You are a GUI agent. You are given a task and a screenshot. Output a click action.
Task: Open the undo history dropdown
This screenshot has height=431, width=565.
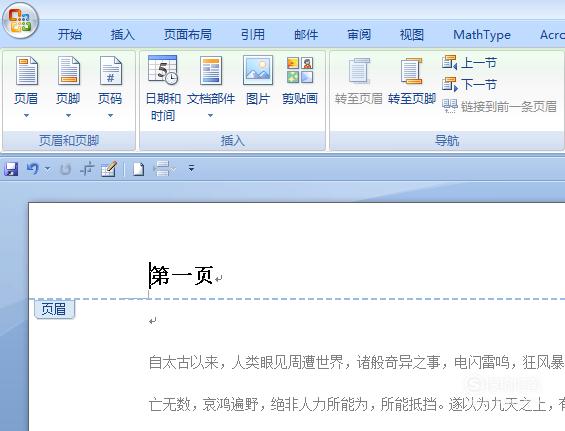point(48,169)
